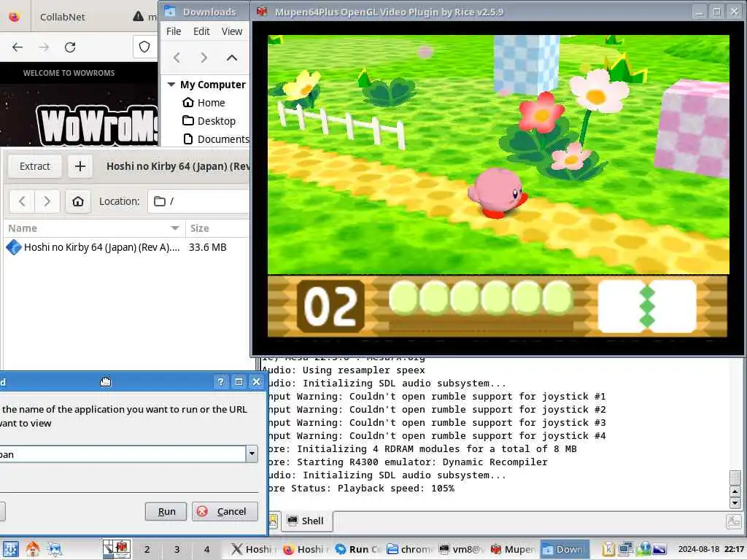The image size is (747, 560).
Task: Activate the Mupen taskbar entry
Action: (x=513, y=549)
